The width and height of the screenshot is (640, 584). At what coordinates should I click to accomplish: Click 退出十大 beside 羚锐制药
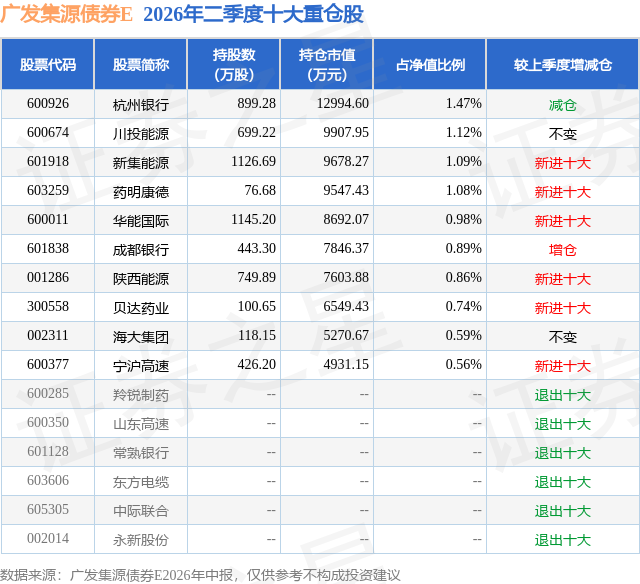click(x=562, y=395)
